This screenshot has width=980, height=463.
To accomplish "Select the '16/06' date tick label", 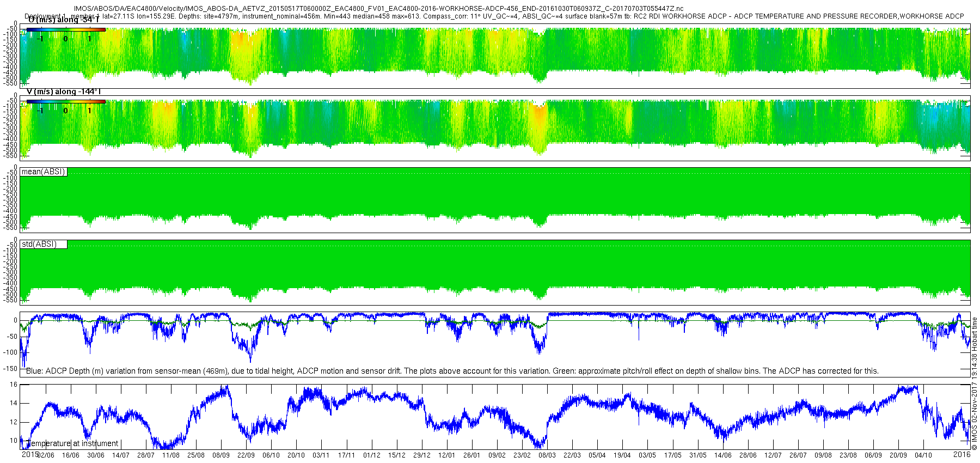I will [71, 455].
